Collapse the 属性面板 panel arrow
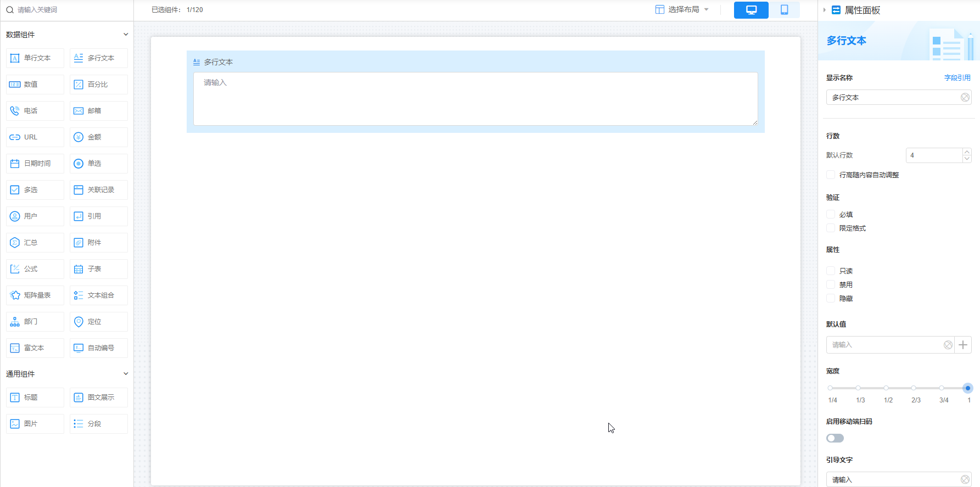The width and height of the screenshot is (980, 487). [825, 10]
